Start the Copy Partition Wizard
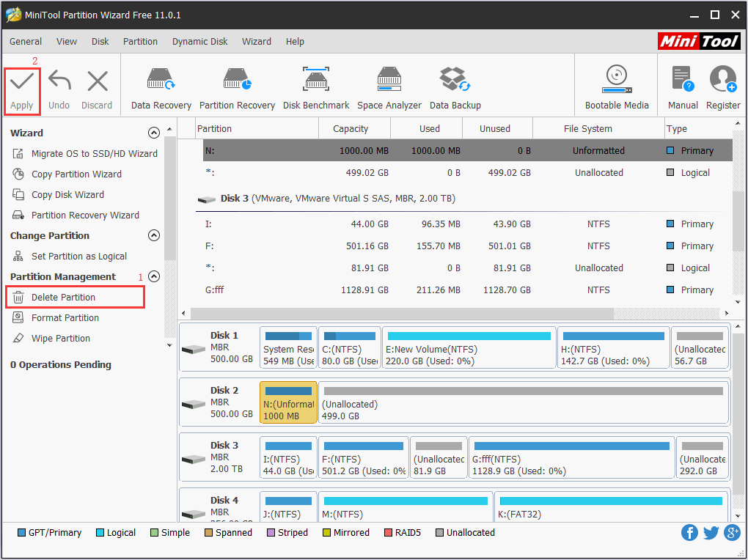 click(67, 174)
